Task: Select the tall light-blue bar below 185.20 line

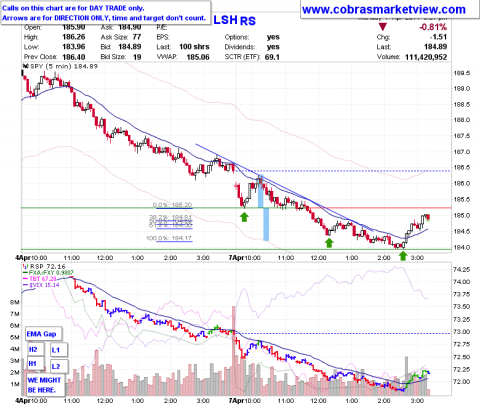Action: coord(266,224)
